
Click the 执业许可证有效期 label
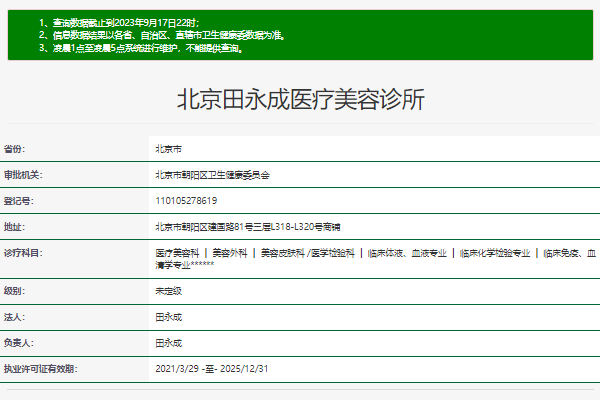41,369
